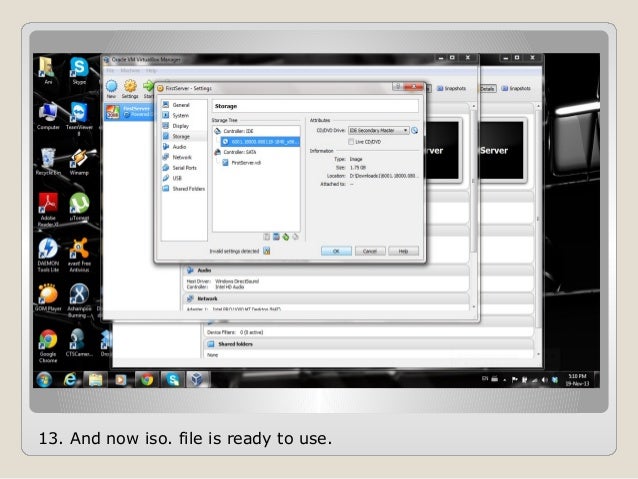Screen dimensions: 638x479
Task: Select Controller: IDE in the Storage Tree
Action: point(239,131)
